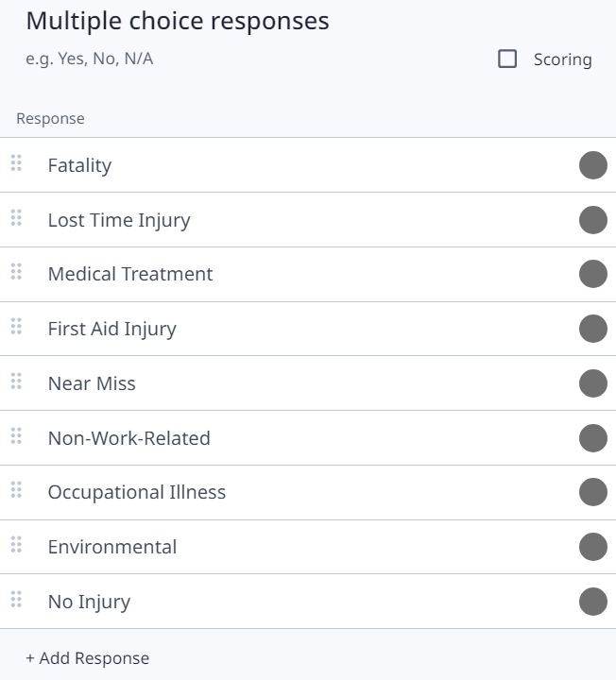Viewport: 616px width, 680px height.
Task: Click drag handle icon beside Medical Treatment
Action: coord(16,272)
